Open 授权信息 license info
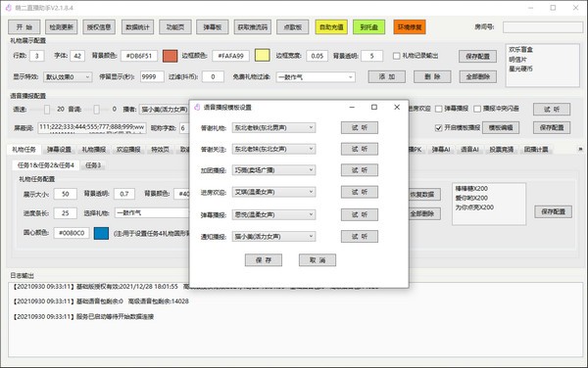 tap(99, 27)
